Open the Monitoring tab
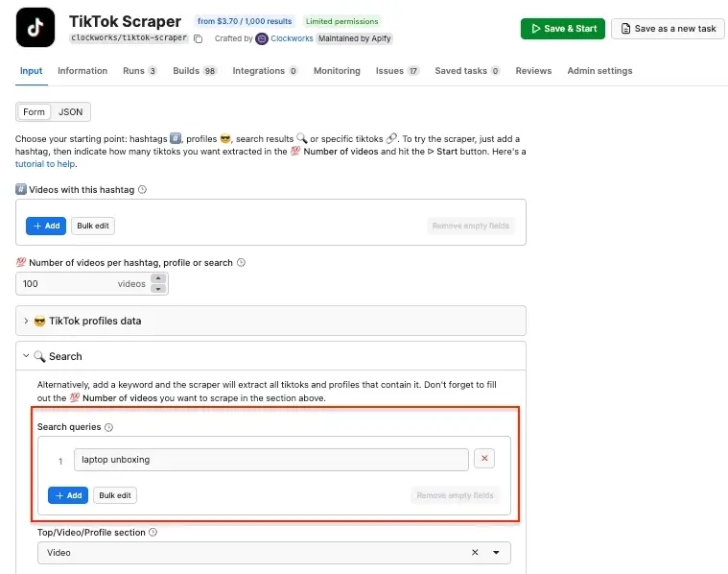728x574 pixels. click(x=337, y=71)
